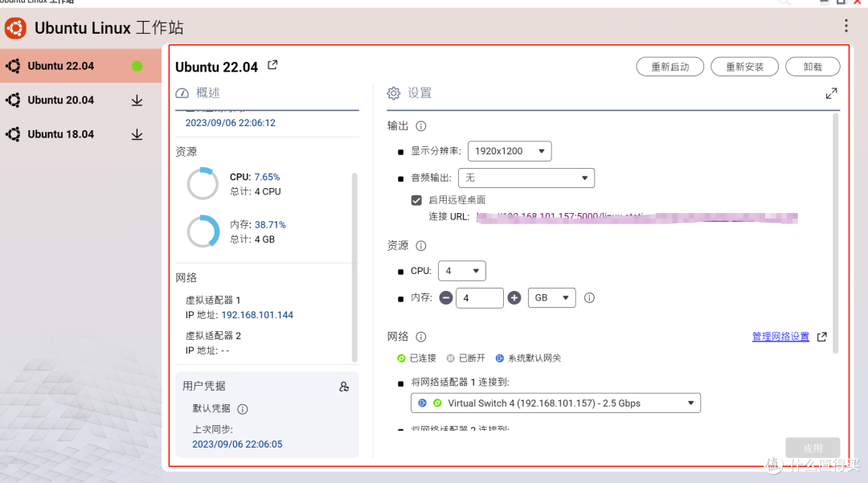
Task: Show info tooltip beside memory unit dropdown
Action: pos(589,297)
